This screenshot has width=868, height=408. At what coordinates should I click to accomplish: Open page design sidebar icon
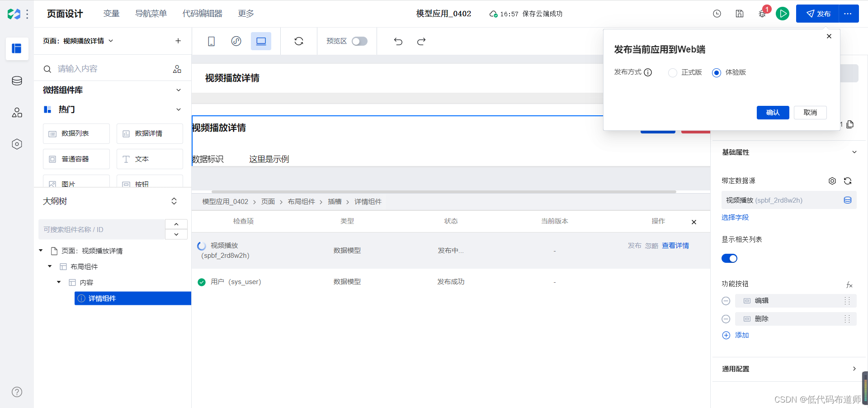click(17, 48)
